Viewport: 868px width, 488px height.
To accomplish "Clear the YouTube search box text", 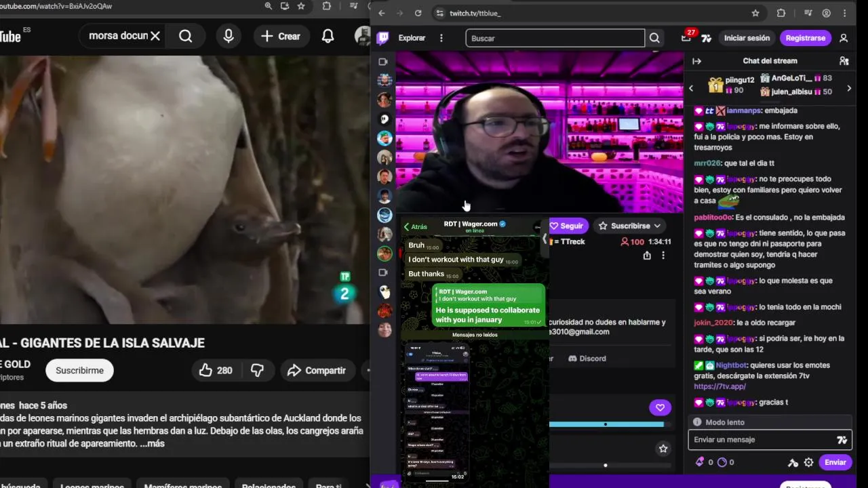I will tap(155, 36).
